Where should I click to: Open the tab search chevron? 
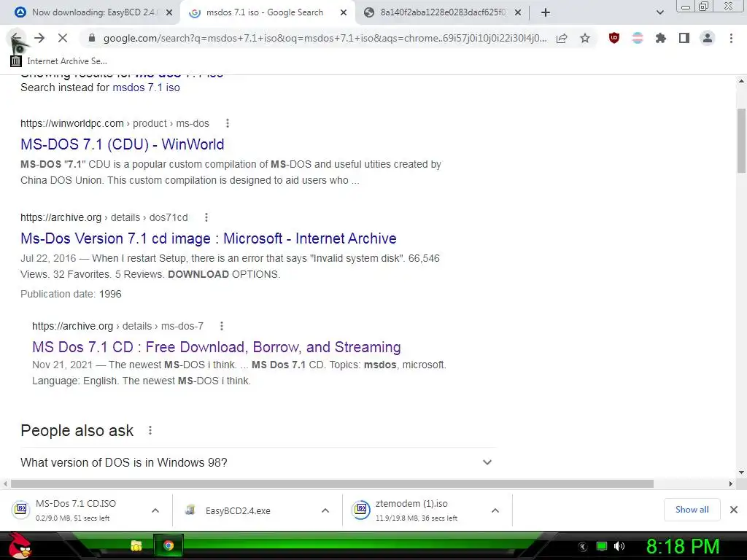tap(659, 13)
